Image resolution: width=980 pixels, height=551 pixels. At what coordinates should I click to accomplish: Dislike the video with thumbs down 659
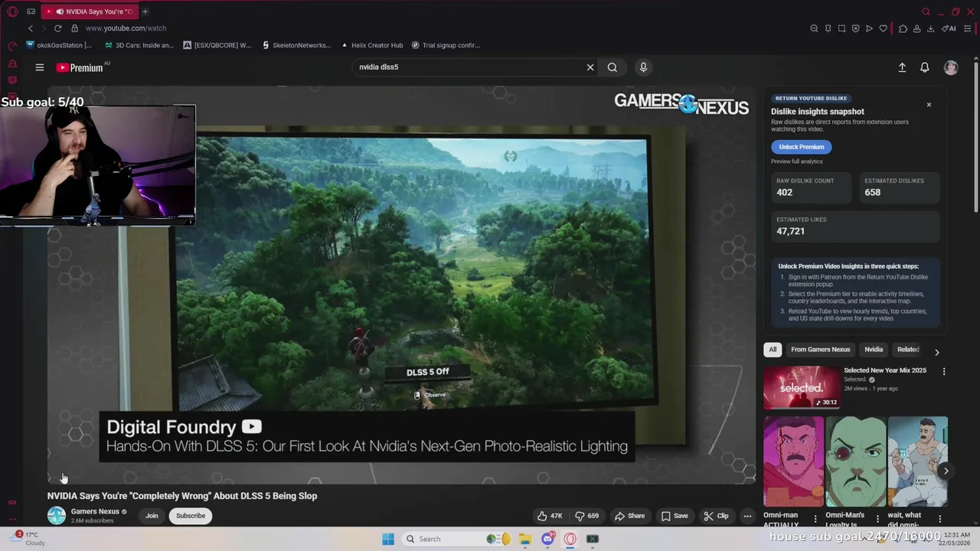coord(586,516)
